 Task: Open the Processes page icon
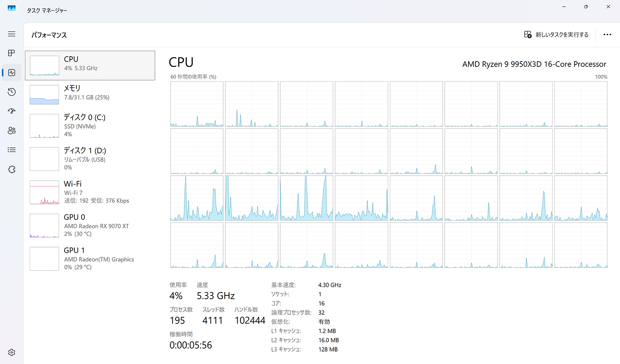tap(12, 53)
